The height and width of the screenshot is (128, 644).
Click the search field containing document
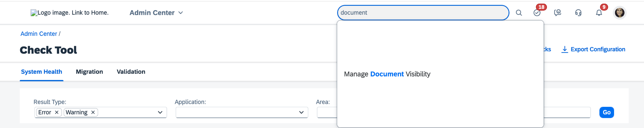point(423,13)
